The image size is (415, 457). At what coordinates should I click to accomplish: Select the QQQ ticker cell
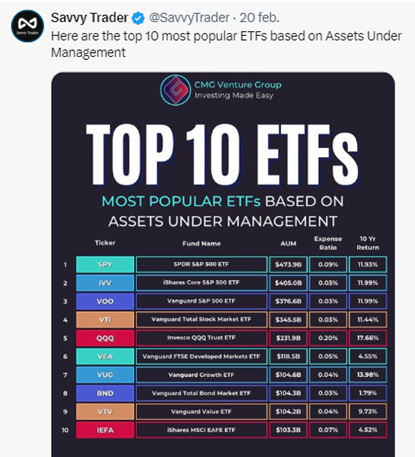[x=105, y=338]
